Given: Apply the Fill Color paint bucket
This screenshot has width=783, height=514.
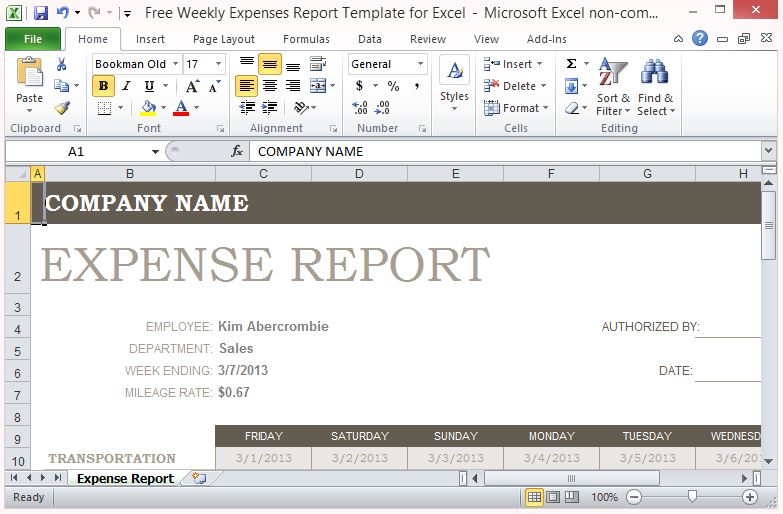Looking at the screenshot, I should click(x=148, y=108).
